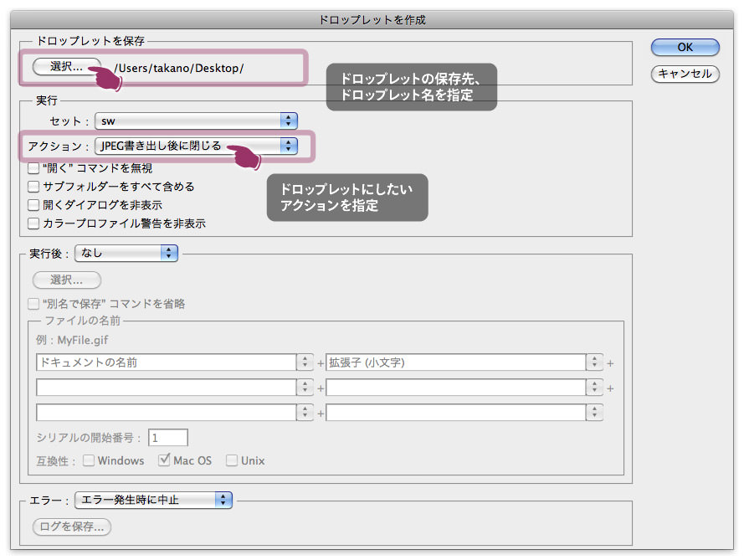
Task: Click the 互換性 label
Action: pos(55,461)
